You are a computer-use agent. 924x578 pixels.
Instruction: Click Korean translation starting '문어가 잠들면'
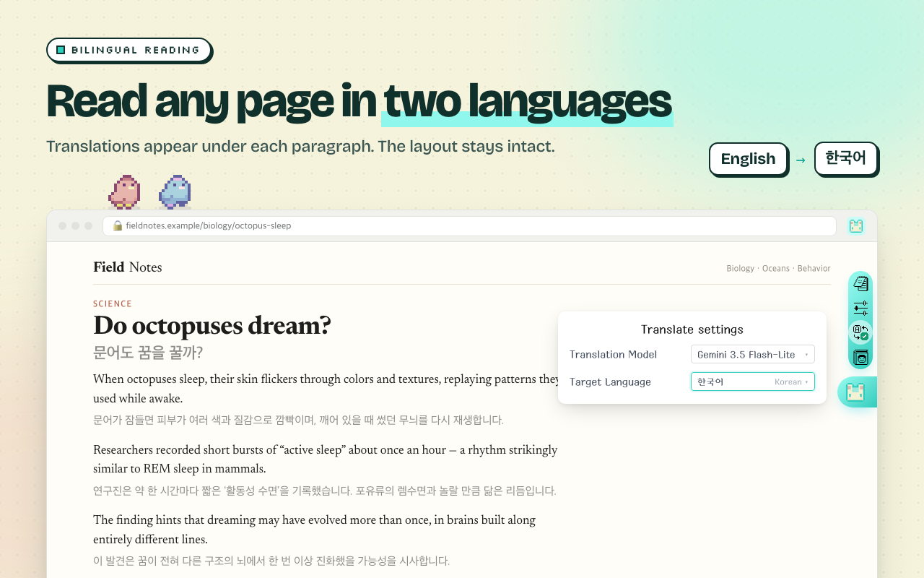pos(298,420)
